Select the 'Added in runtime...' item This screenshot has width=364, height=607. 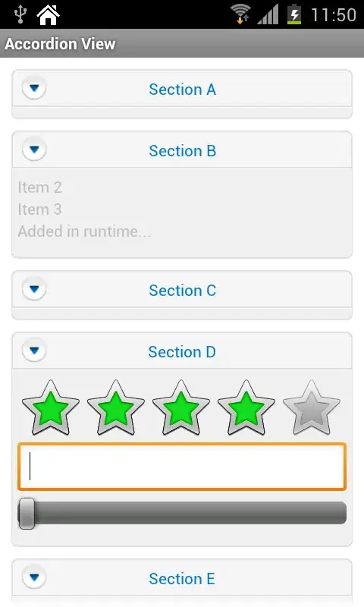(84, 231)
